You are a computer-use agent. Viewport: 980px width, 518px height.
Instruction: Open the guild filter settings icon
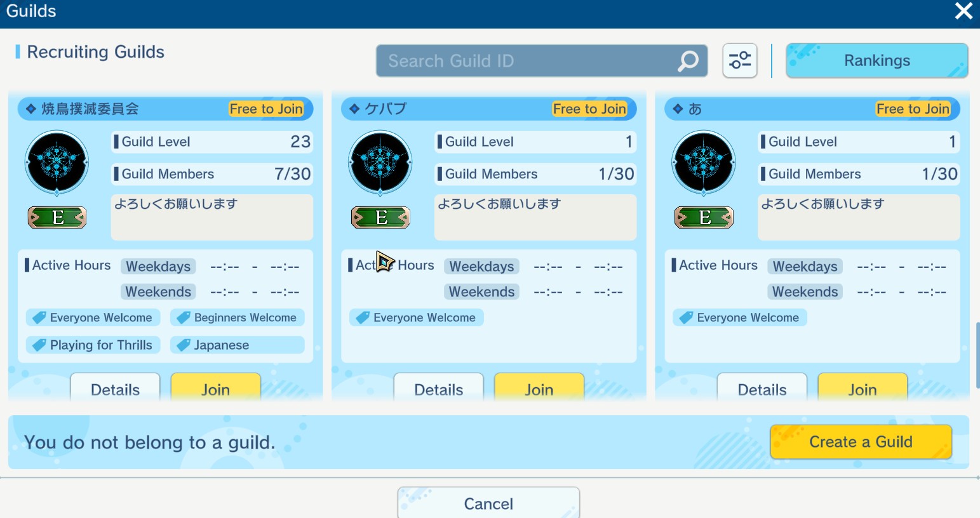pyautogui.click(x=740, y=61)
